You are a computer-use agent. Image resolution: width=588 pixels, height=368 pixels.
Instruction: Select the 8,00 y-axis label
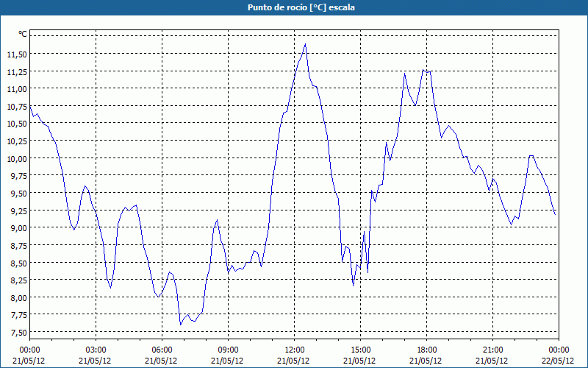pyautogui.click(x=19, y=297)
